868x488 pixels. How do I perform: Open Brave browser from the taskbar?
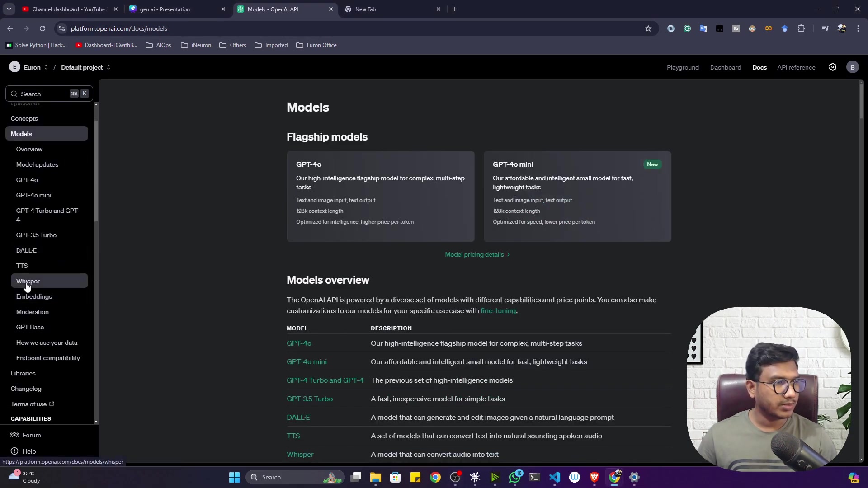click(x=594, y=477)
